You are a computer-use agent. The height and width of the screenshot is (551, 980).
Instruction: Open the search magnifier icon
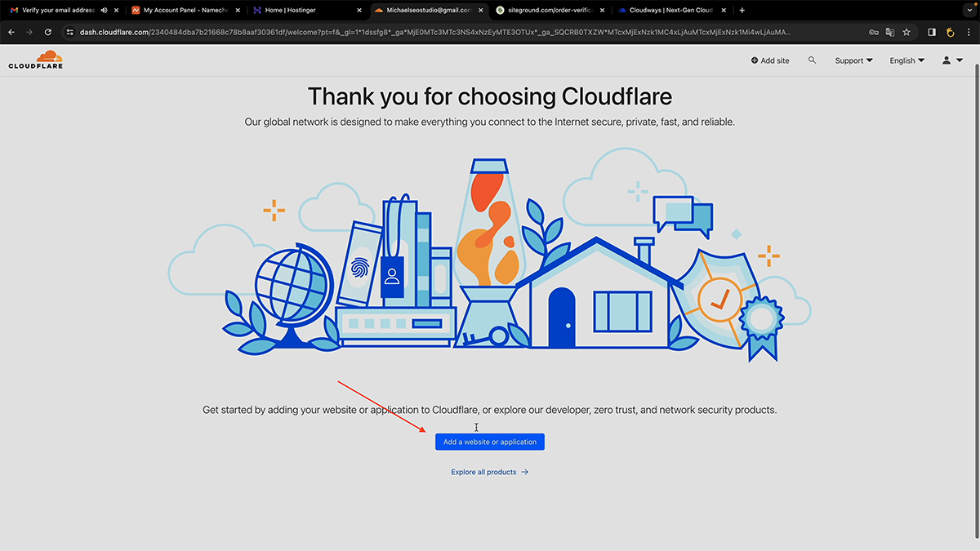[x=812, y=60]
